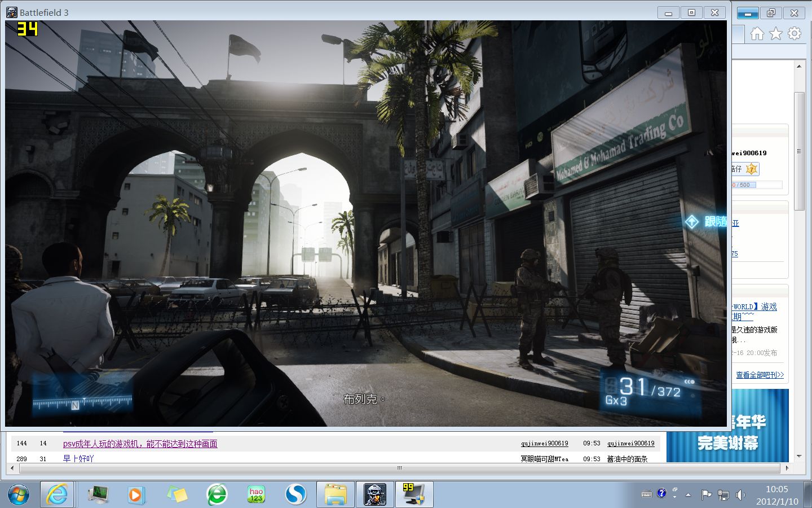
Task: Click the ammo counter 31/372 in HUD
Action: click(650, 388)
